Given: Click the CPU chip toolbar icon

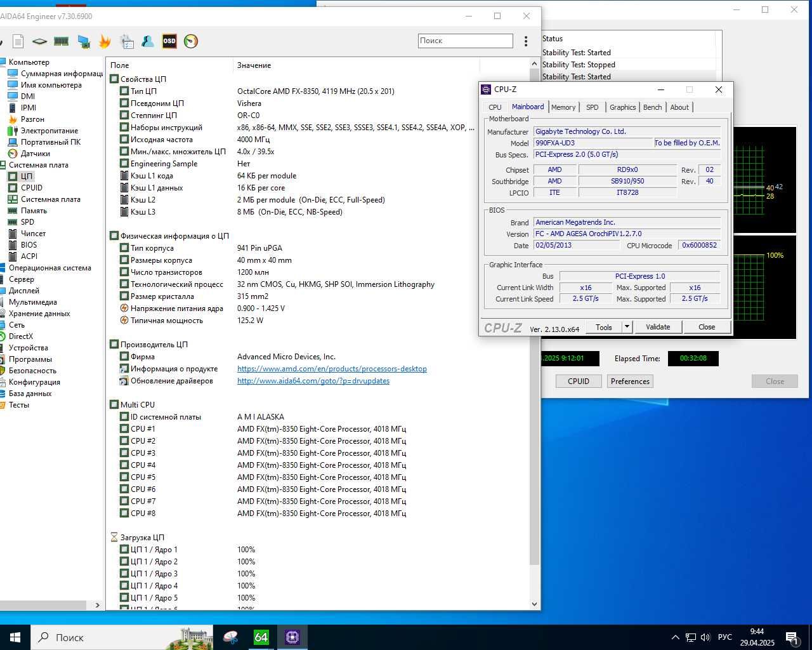Looking at the screenshot, I should coord(39,41).
